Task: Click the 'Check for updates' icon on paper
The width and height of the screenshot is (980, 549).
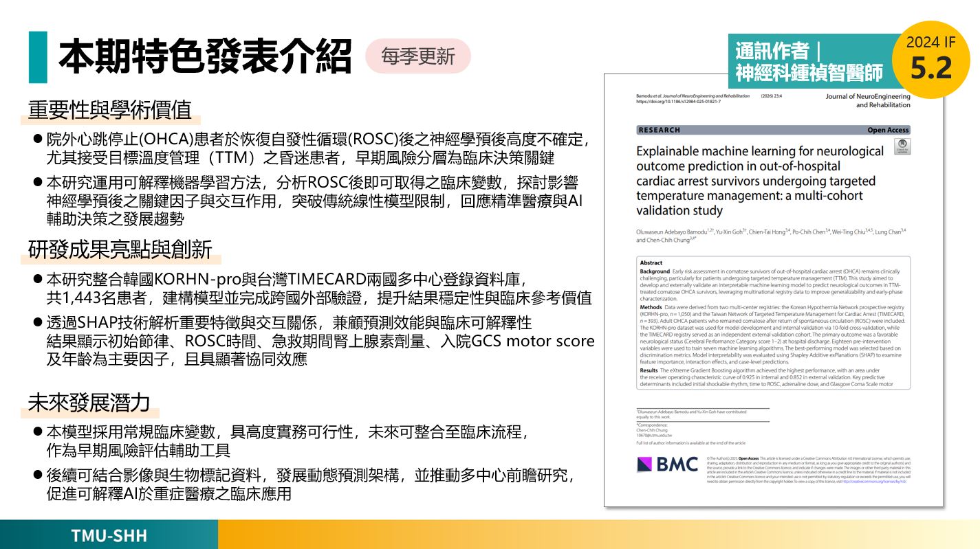Action: click(x=902, y=147)
